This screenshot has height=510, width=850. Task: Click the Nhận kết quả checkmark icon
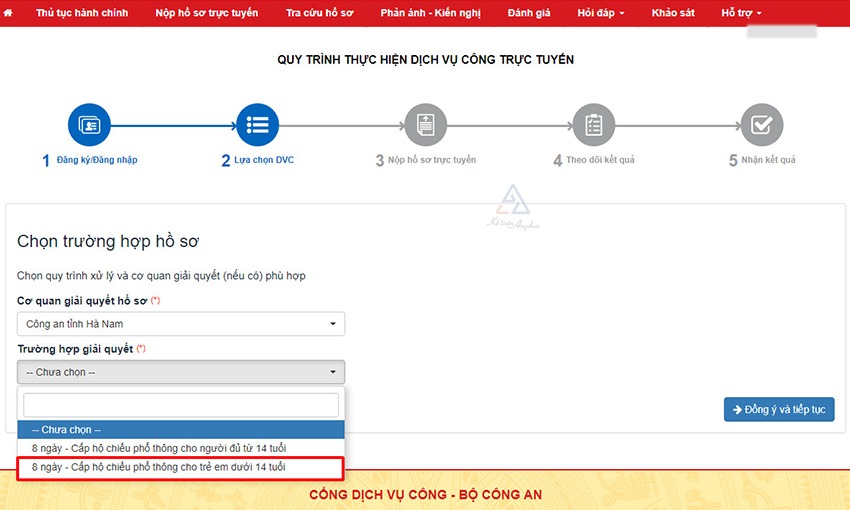click(761, 125)
